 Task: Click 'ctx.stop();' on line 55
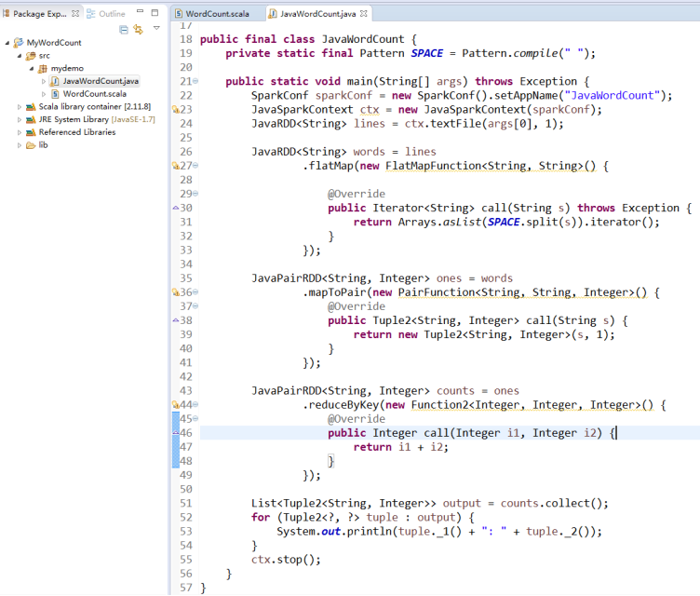pyautogui.click(x=286, y=560)
